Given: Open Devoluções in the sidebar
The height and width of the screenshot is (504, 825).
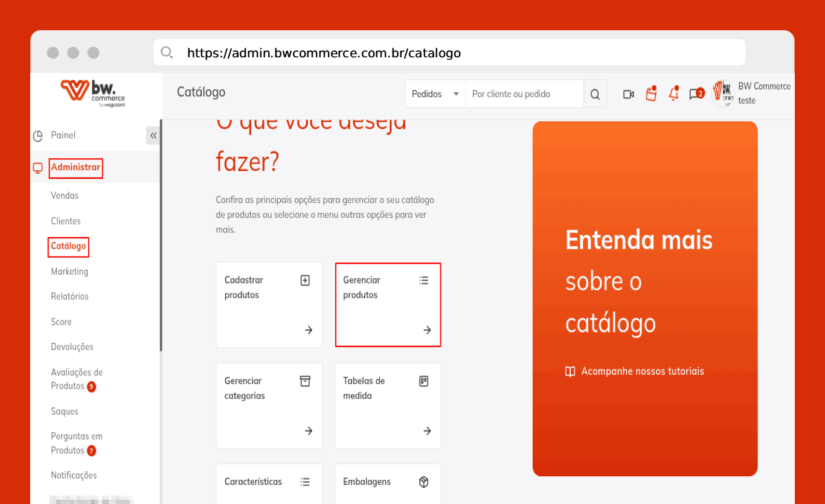Looking at the screenshot, I should click(72, 347).
